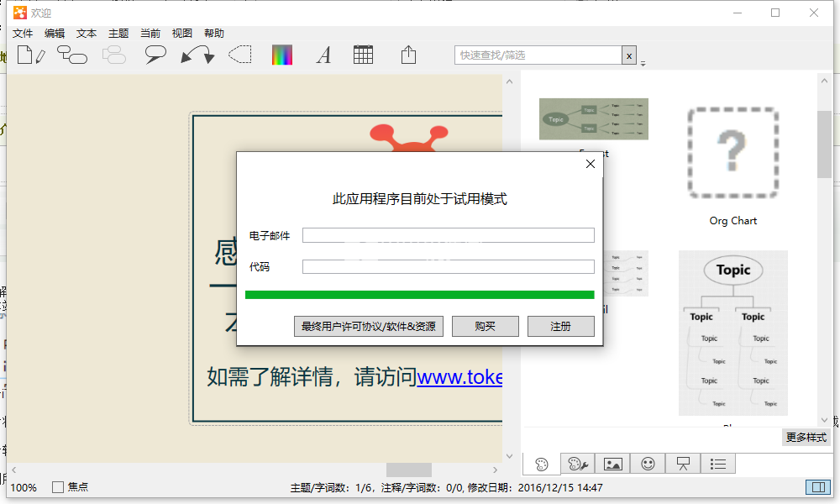The height and width of the screenshot is (504, 840).
Task: Click the share export icon
Action: point(408,55)
